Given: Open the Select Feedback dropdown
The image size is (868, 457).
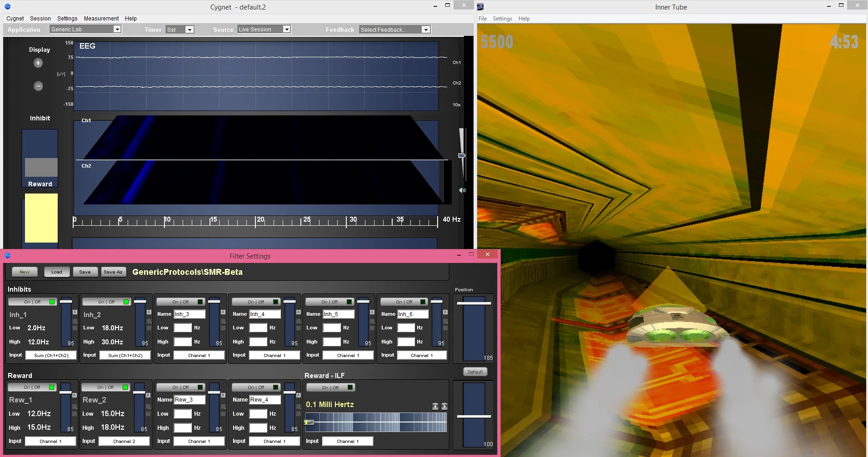Looking at the screenshot, I should point(394,30).
